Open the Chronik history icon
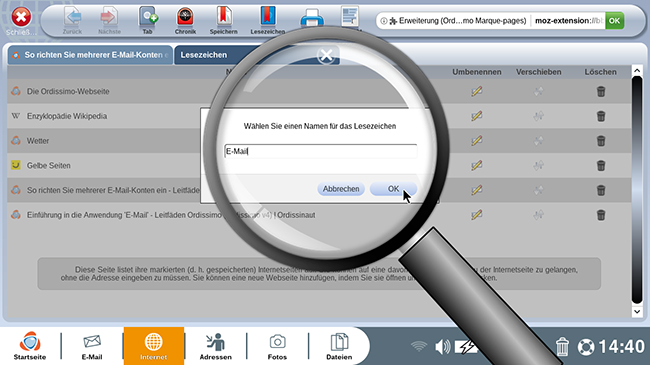The height and width of the screenshot is (365, 650). 185,20
